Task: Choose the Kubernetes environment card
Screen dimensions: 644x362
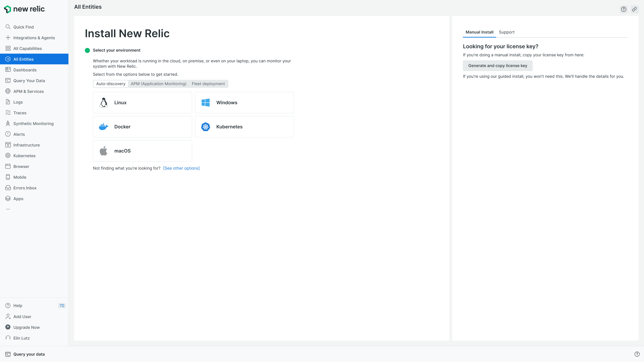Action: pyautogui.click(x=245, y=127)
